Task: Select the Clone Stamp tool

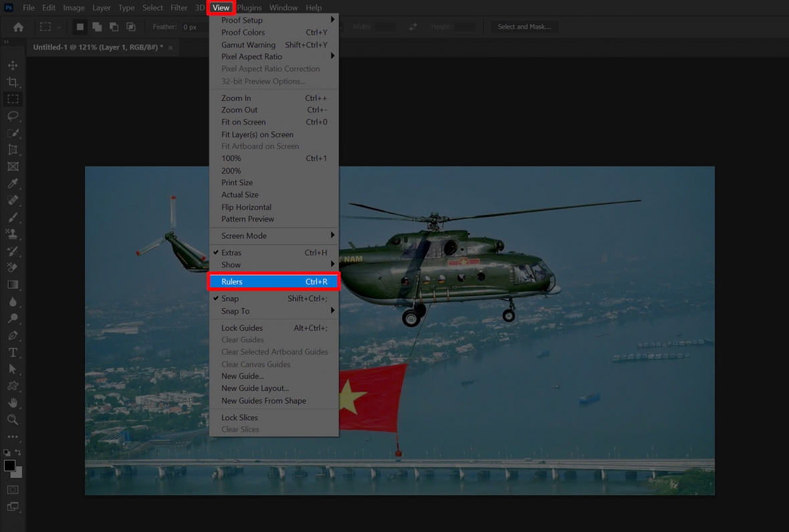Action: click(13, 234)
